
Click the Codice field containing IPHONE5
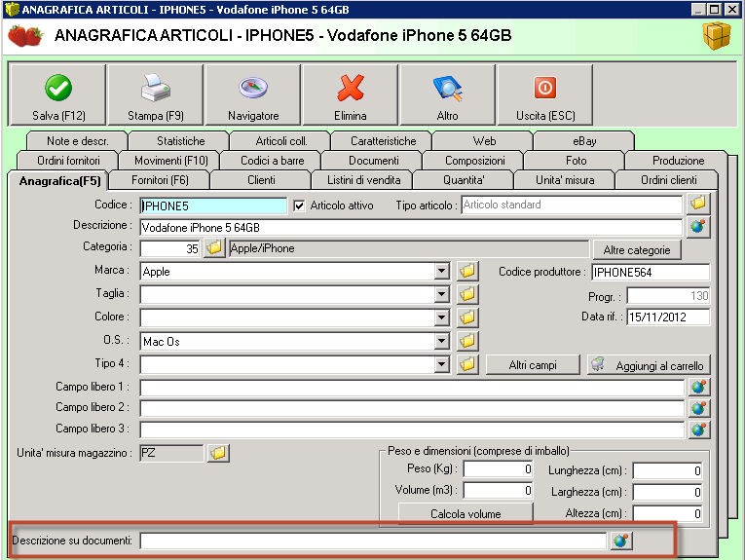point(213,205)
